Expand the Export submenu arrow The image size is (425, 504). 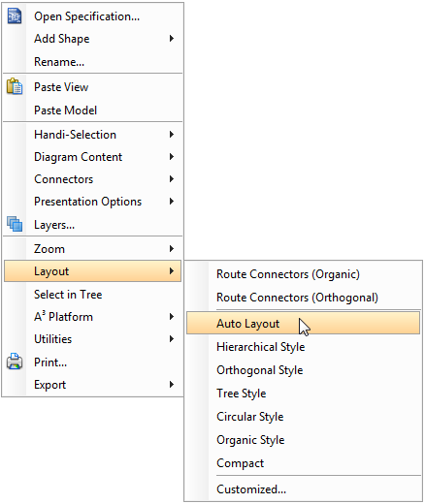pyautogui.click(x=172, y=385)
